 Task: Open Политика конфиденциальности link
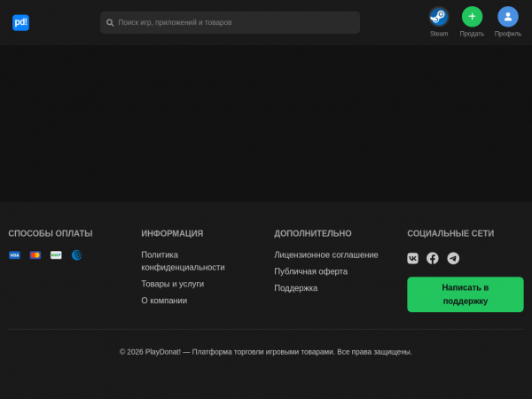[x=183, y=261]
